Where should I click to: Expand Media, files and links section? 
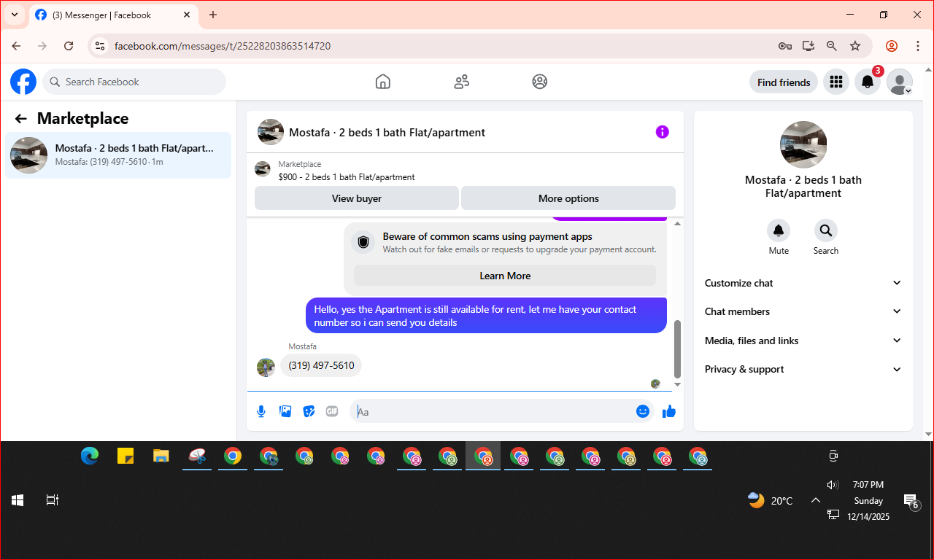(x=803, y=341)
